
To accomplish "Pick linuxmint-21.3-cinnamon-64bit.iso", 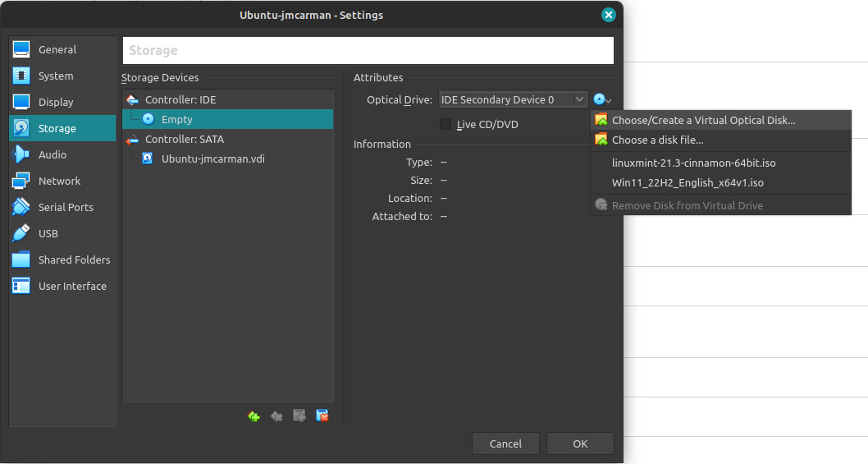I will point(721,163).
